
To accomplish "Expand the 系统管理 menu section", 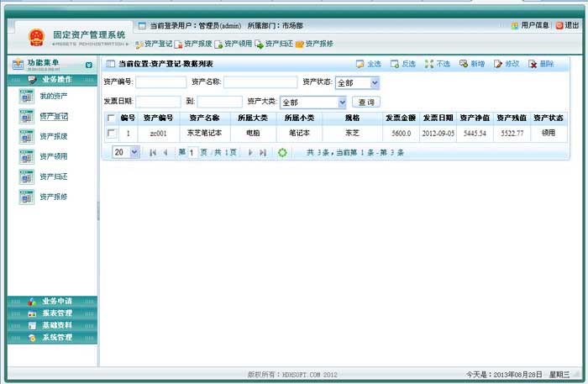I will point(52,337).
